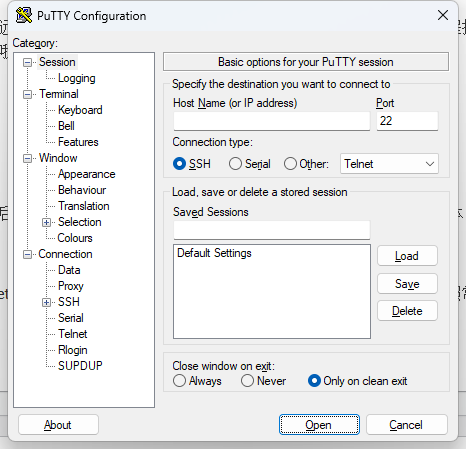Select Default Settings in saved sessions list

pos(214,253)
